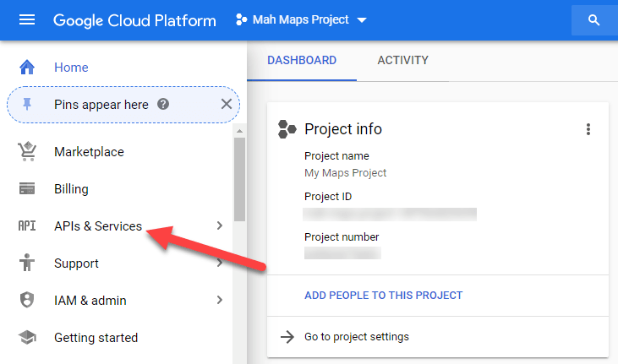
Task: Go to project settings link
Action: tap(356, 337)
